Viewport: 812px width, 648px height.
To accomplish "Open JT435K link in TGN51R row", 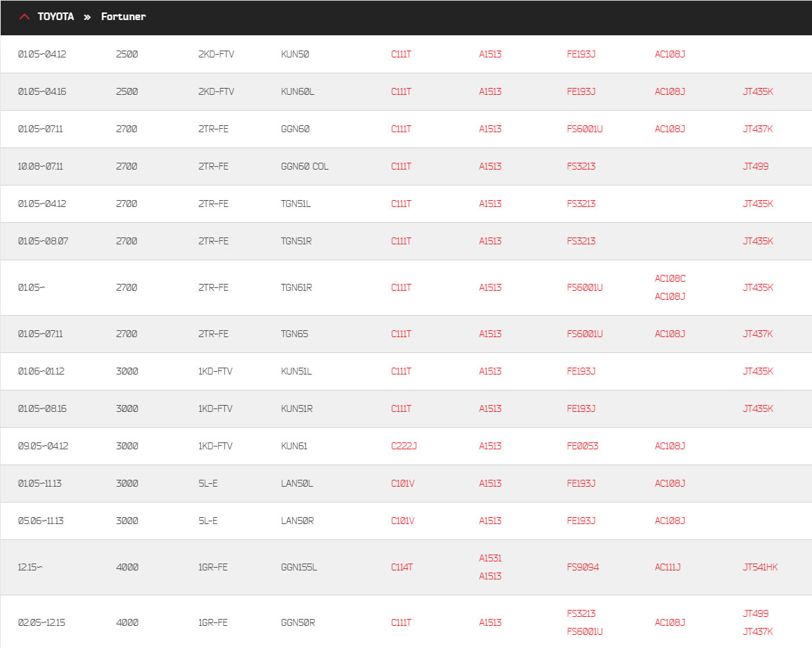I will (757, 241).
